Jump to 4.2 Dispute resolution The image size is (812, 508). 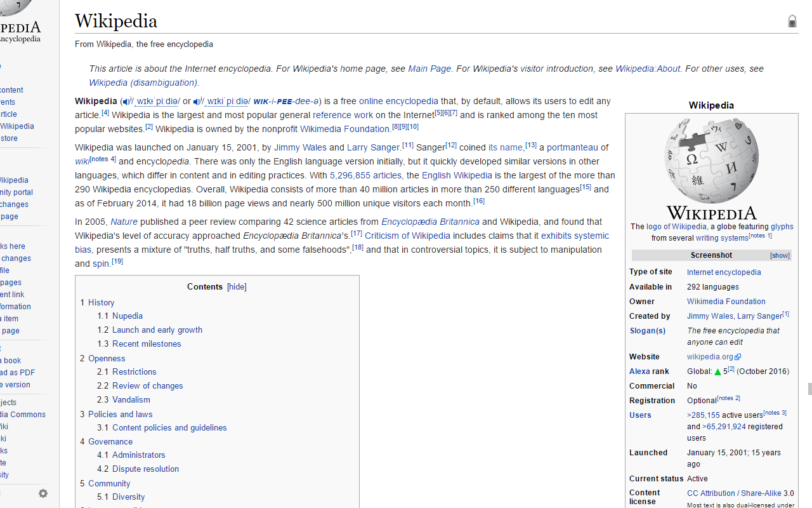(x=138, y=469)
